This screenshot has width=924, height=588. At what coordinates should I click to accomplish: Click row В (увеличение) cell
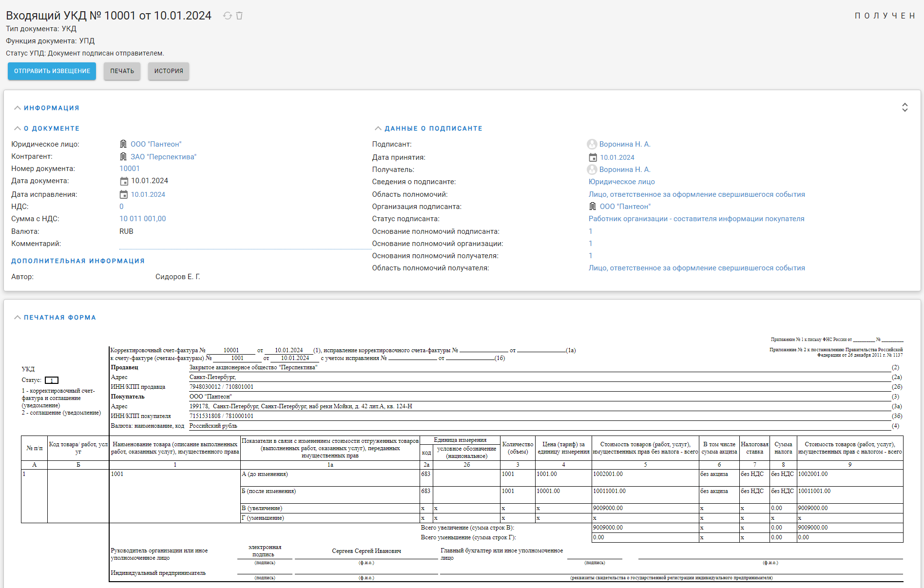(x=330, y=508)
